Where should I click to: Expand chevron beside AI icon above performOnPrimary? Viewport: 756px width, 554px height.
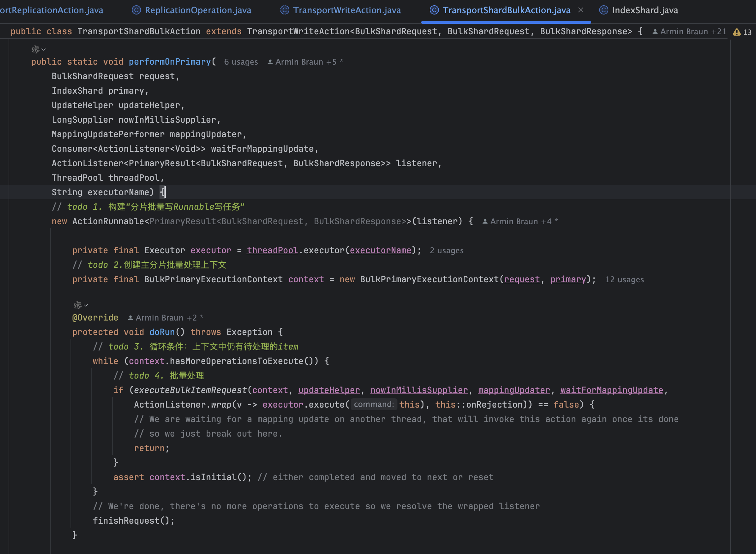pos(44,50)
